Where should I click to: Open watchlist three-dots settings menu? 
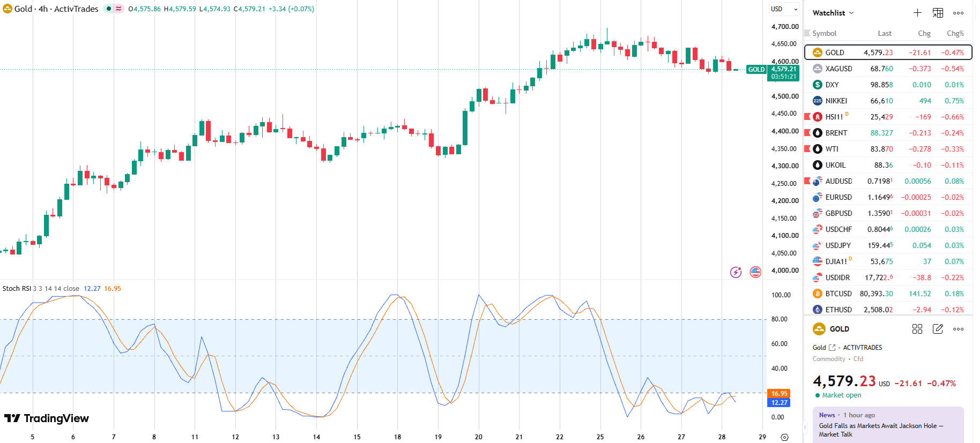(959, 13)
